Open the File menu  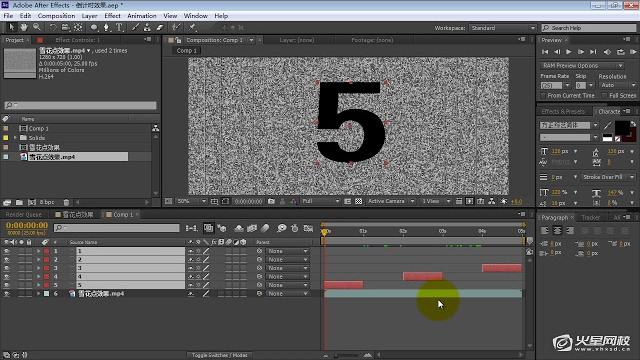pos(8,16)
